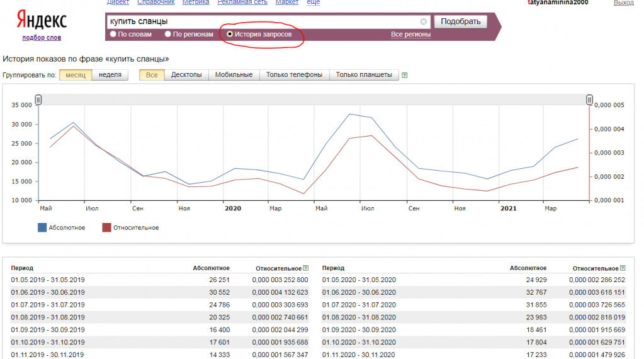644x359 pixels.
Task: Open the Рекламная сеть link
Action: click(x=242, y=3)
